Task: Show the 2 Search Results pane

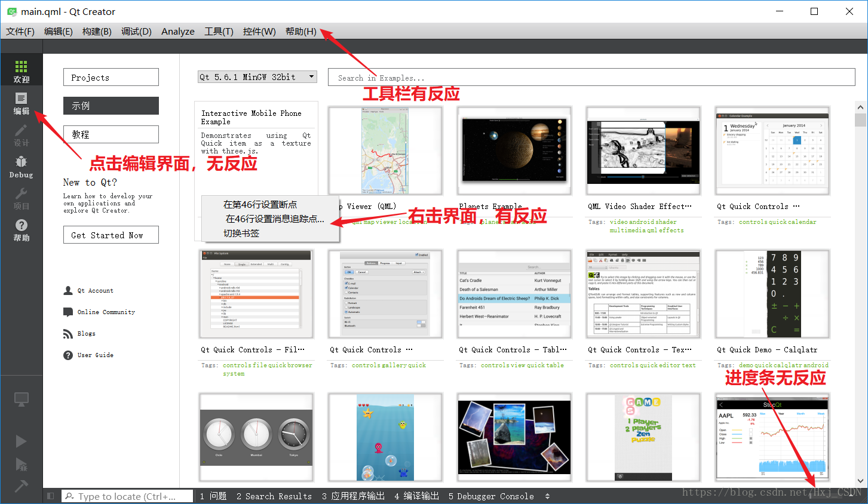Action: (x=274, y=496)
